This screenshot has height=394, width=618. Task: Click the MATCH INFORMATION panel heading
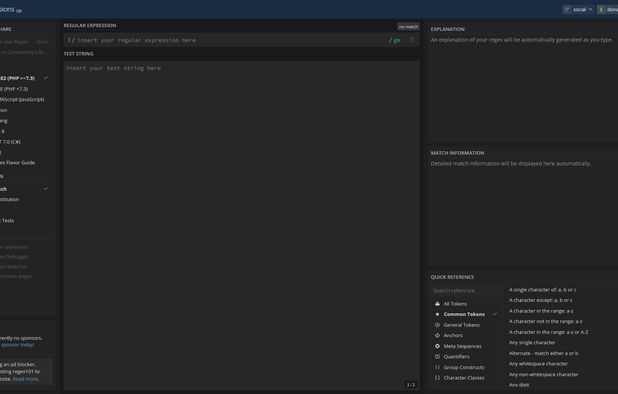[457, 153]
